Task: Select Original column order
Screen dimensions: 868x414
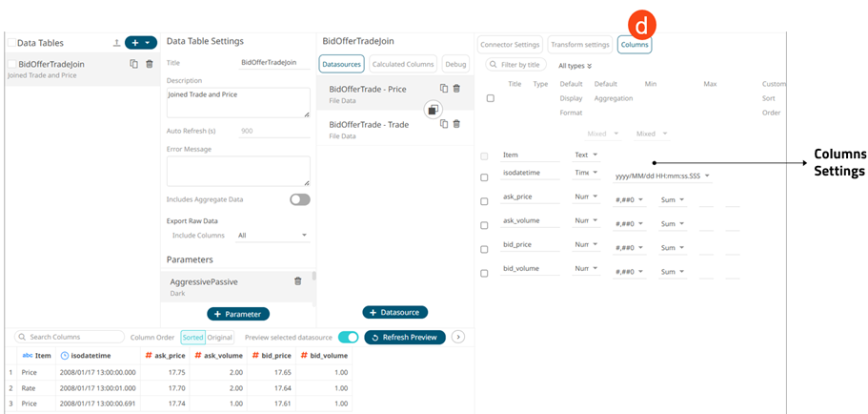Action: (x=220, y=337)
